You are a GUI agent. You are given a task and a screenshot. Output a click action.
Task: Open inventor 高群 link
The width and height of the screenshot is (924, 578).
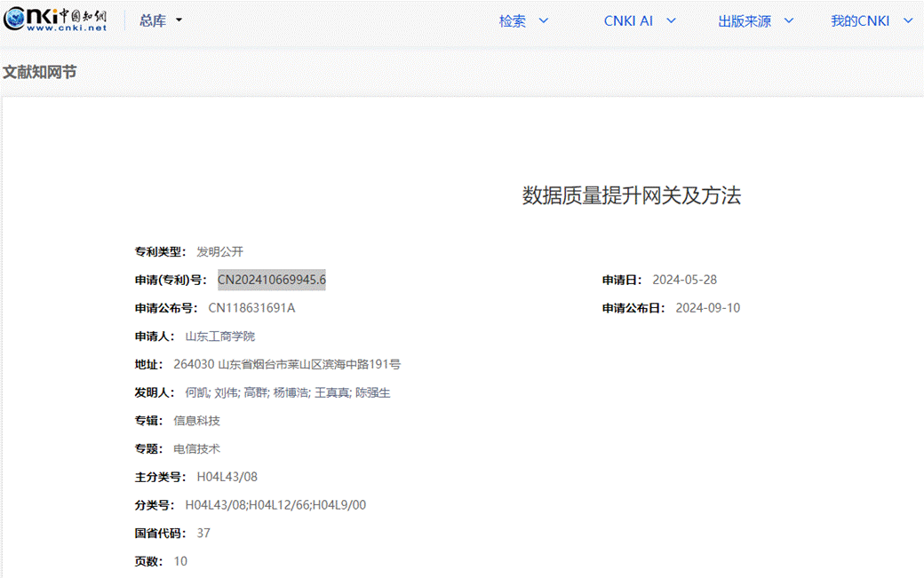pos(255,392)
